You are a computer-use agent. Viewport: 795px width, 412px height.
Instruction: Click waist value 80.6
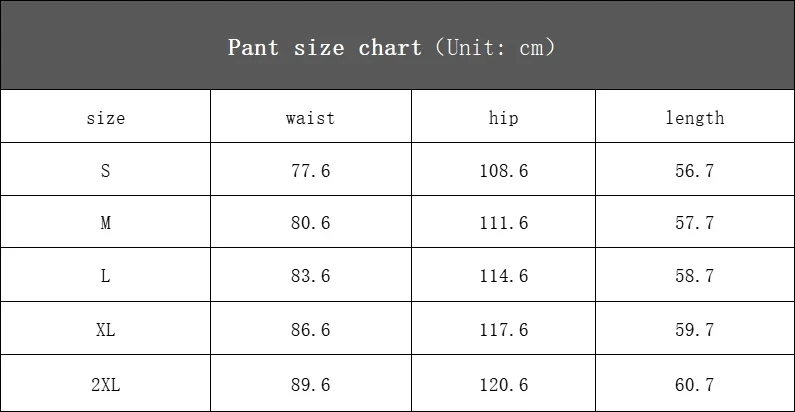[310, 224]
